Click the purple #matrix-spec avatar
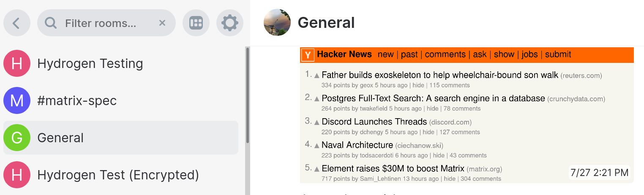 17,100
